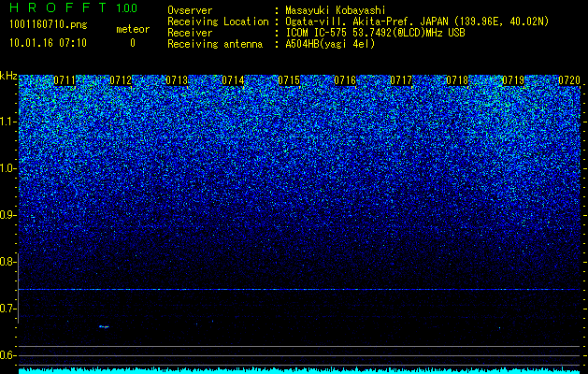This screenshot has height=374, width=588.
Task: Click the Ogata-vill. Akita-Pref. JAPAN location text
Action: coord(417,22)
